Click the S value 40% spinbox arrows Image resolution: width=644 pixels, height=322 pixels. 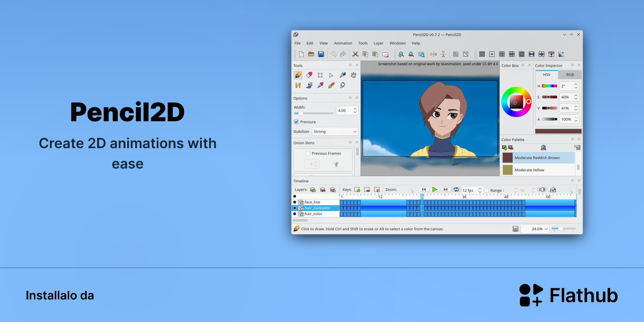pyautogui.click(x=576, y=97)
